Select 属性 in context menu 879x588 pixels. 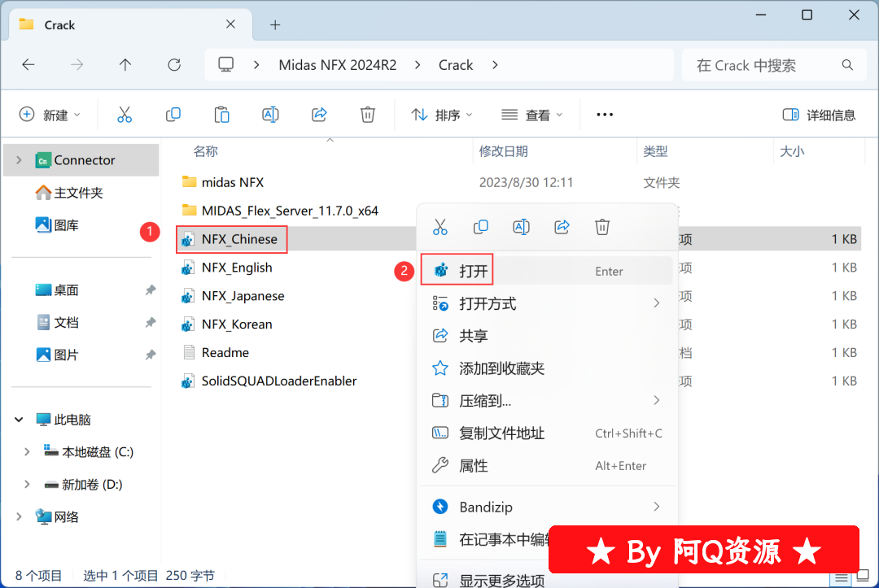click(x=547, y=466)
